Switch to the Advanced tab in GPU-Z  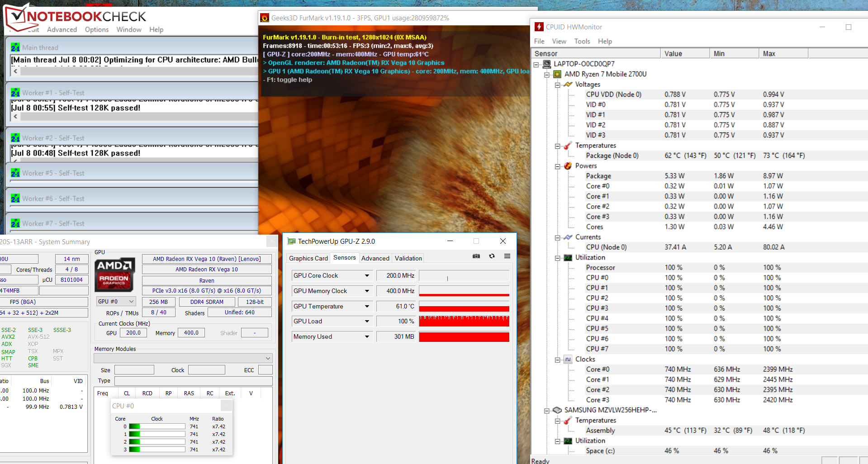[x=375, y=258]
